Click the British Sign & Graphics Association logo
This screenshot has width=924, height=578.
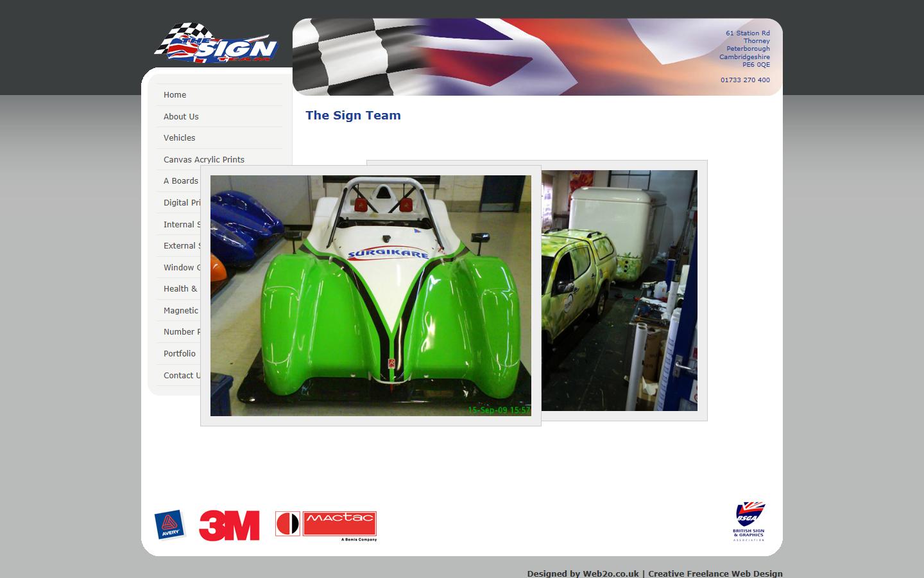pos(749,521)
